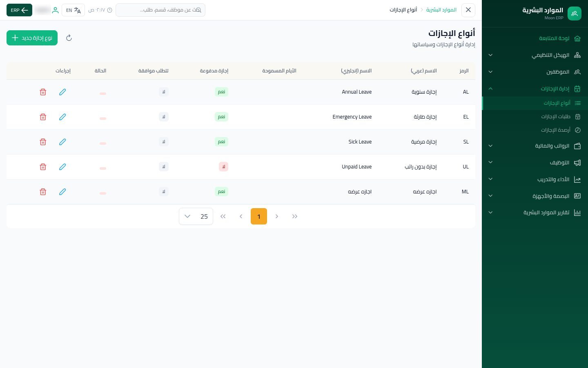588x368 pixels.
Task: Open the user profile icon
Action: 55,10
